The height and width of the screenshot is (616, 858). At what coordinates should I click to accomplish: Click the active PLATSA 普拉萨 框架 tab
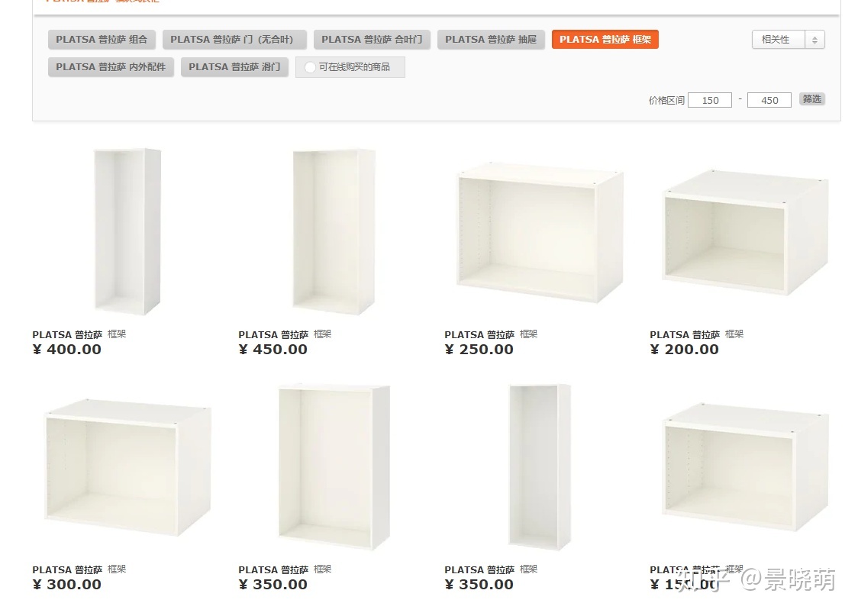coord(605,40)
